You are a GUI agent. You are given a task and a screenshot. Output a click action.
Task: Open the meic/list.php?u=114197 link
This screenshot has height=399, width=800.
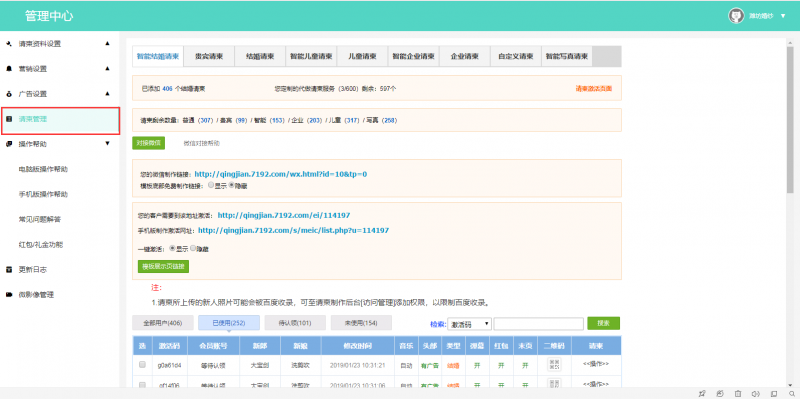293,231
